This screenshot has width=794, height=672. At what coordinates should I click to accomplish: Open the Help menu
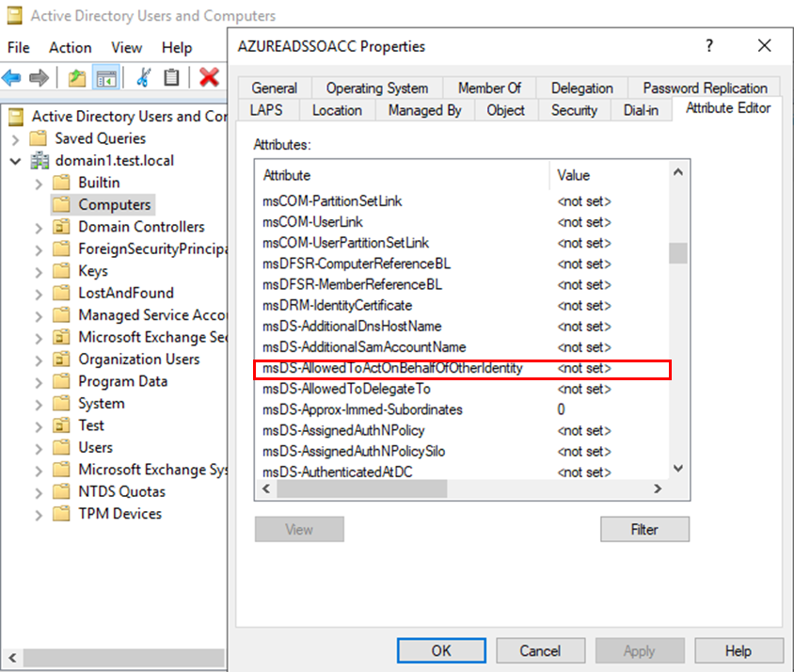point(177,48)
